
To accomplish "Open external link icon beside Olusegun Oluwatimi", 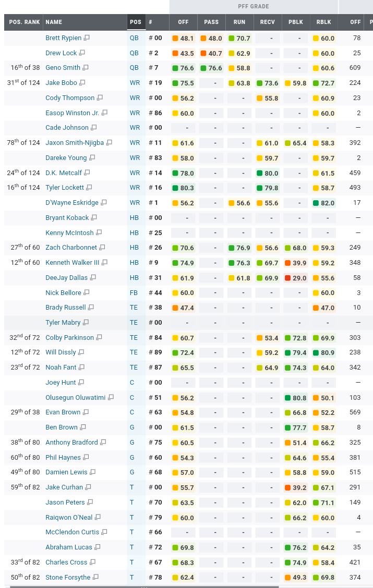I will coord(111,398).
